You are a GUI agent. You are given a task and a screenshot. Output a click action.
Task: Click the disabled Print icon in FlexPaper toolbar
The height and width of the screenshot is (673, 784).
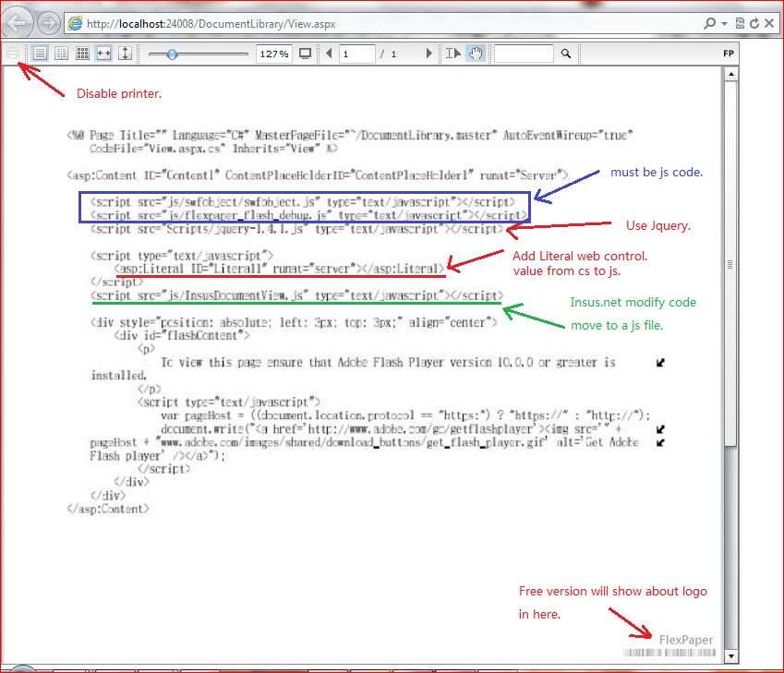pyautogui.click(x=14, y=53)
